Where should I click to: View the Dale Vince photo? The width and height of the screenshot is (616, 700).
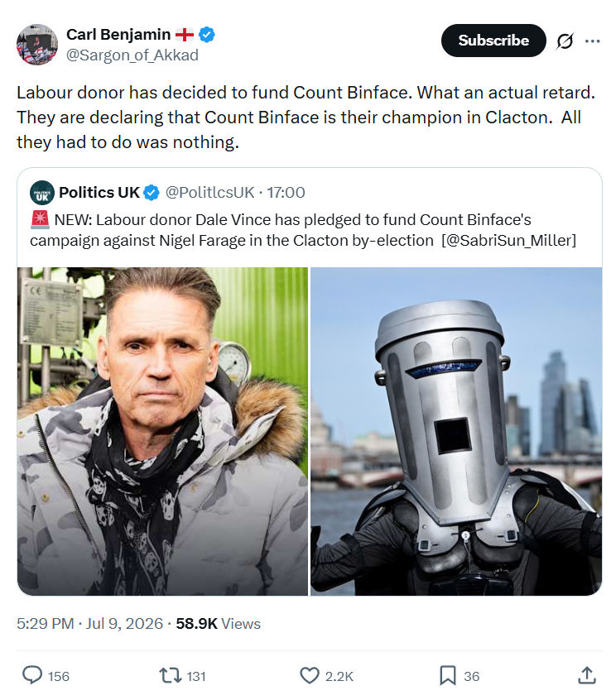pos(162,431)
